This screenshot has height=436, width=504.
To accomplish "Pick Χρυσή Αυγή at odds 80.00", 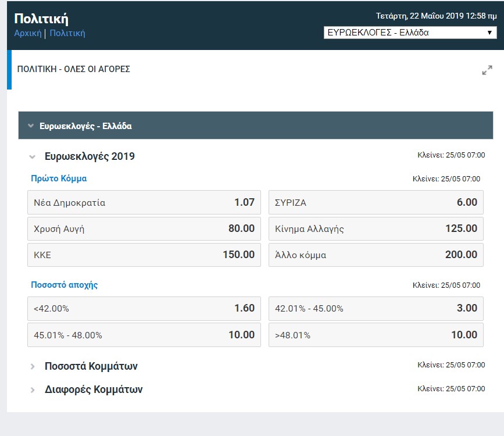I will tap(144, 228).
